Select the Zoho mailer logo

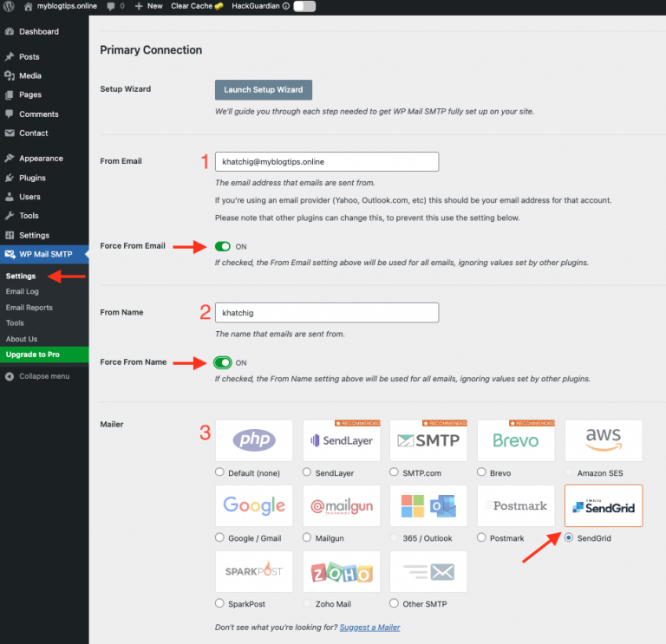click(x=342, y=571)
